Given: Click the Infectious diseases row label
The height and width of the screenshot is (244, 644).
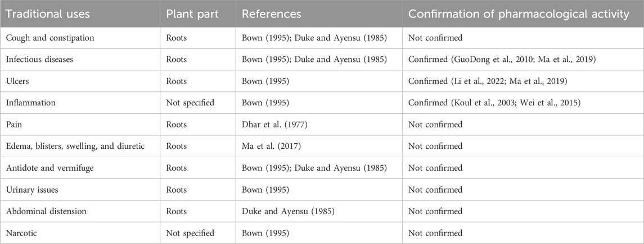Looking at the screenshot, I should point(39,59).
